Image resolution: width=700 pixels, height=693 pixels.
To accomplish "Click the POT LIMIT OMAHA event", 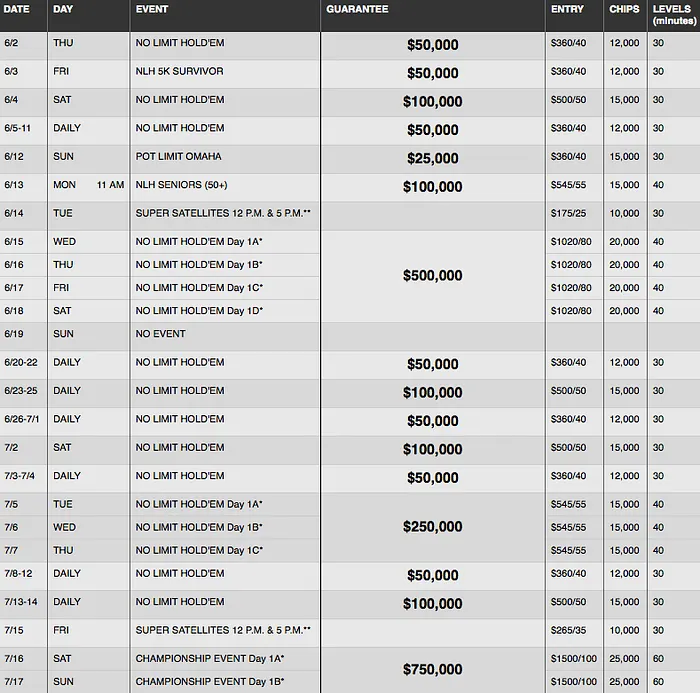I will coord(178,157).
